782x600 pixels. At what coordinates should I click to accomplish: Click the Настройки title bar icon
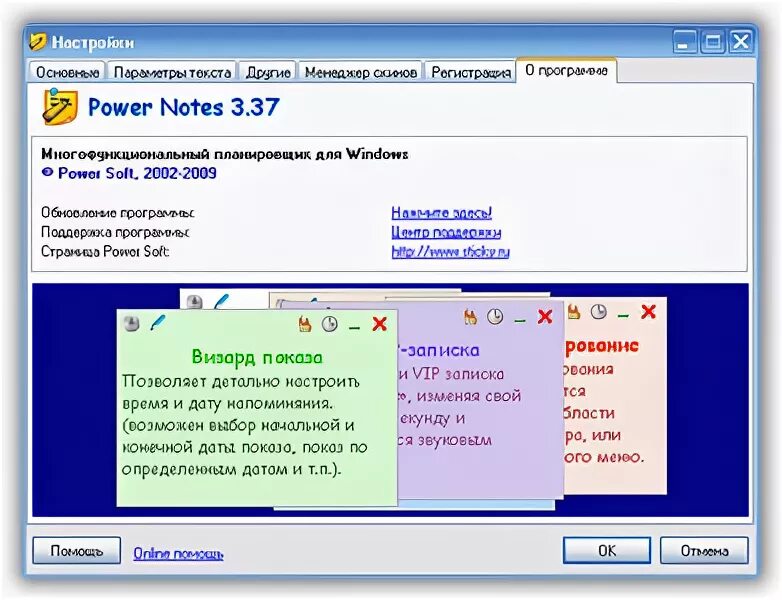[37, 42]
